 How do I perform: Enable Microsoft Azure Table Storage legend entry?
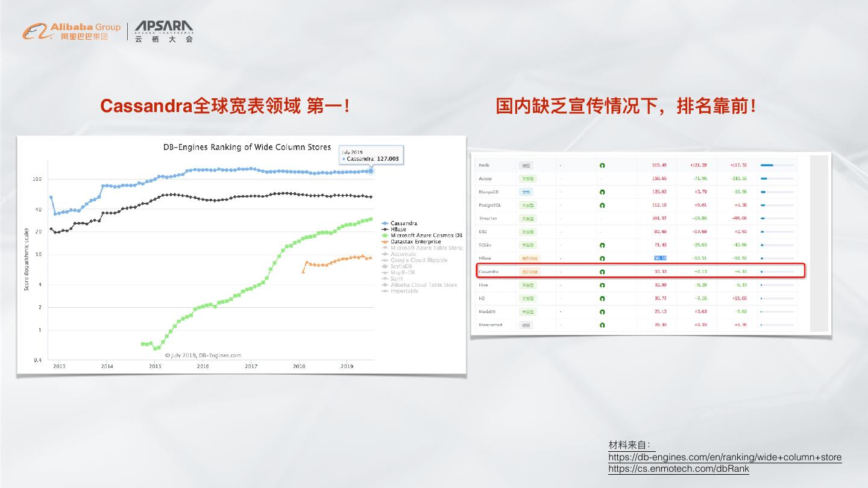423,247
